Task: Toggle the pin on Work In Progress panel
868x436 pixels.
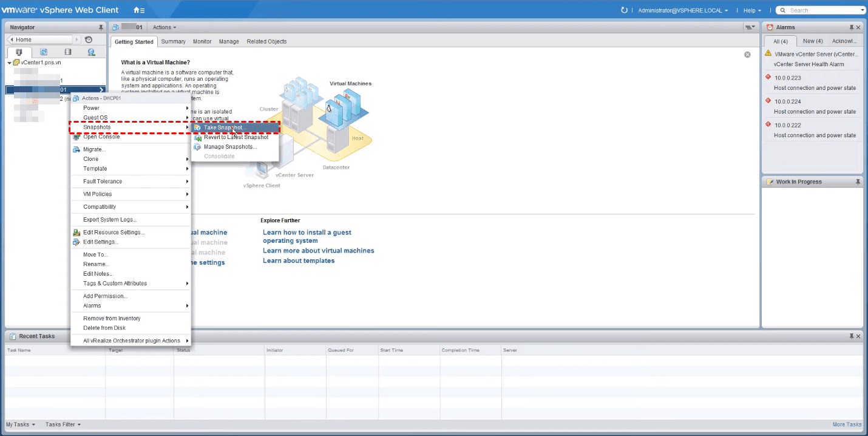Action: coord(858,182)
